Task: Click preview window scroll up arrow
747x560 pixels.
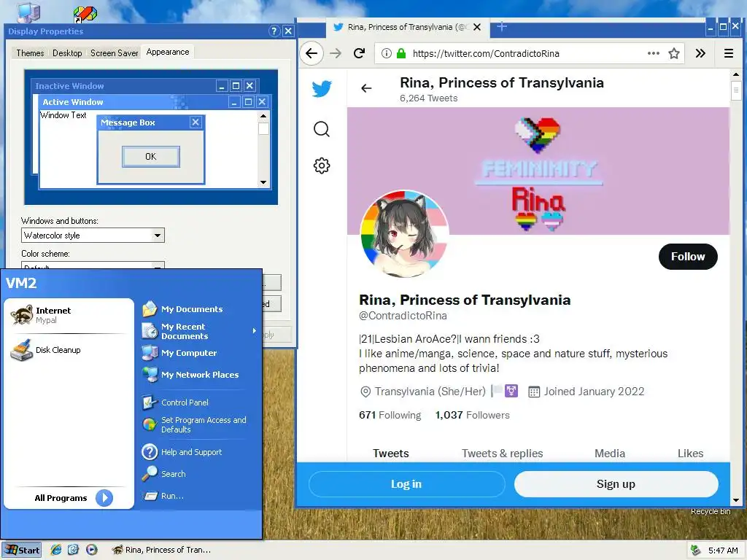Action: [x=263, y=116]
